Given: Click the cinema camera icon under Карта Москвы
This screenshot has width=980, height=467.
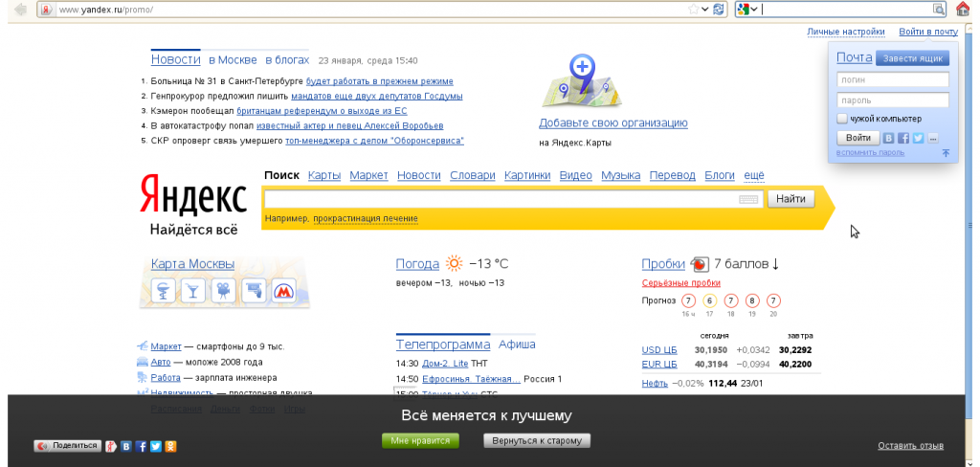Looking at the screenshot, I should [x=223, y=291].
